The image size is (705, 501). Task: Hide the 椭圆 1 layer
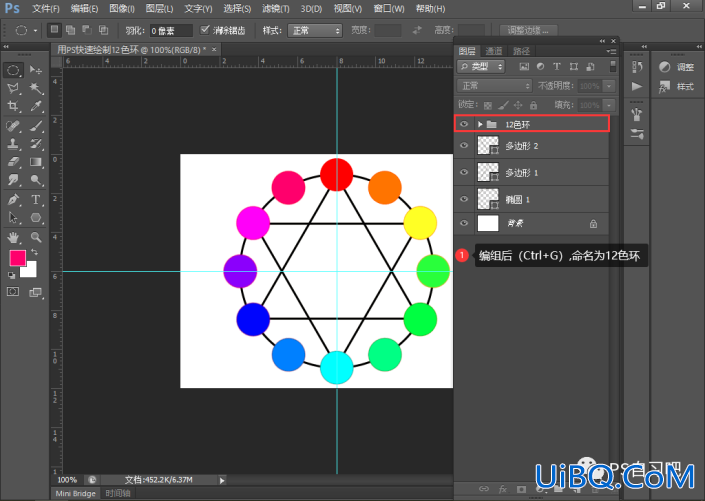coord(464,199)
